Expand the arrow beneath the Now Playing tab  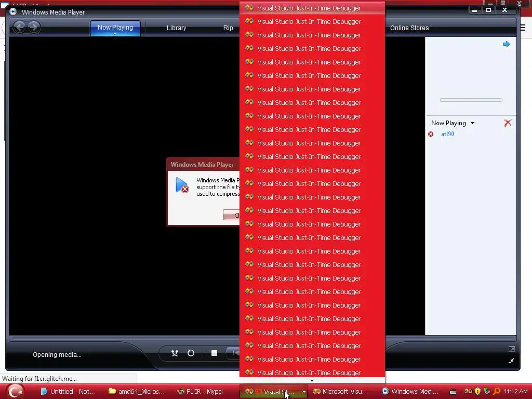click(115, 34)
